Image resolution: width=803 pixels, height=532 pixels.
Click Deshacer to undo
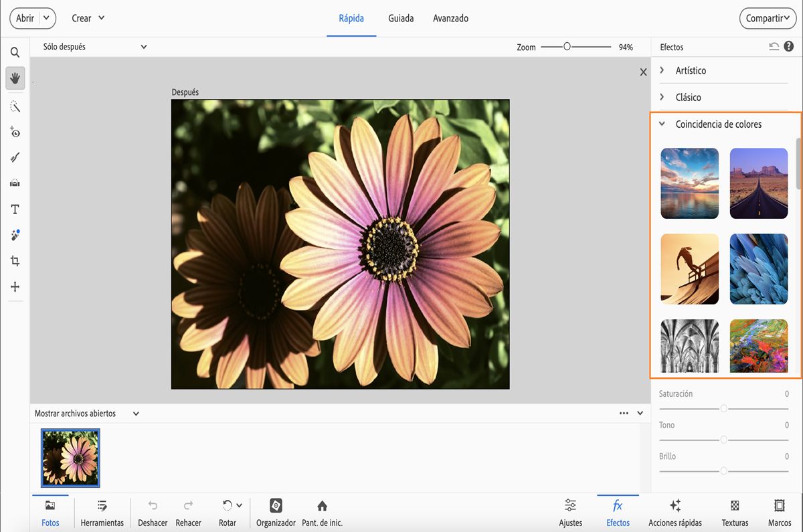point(153,513)
